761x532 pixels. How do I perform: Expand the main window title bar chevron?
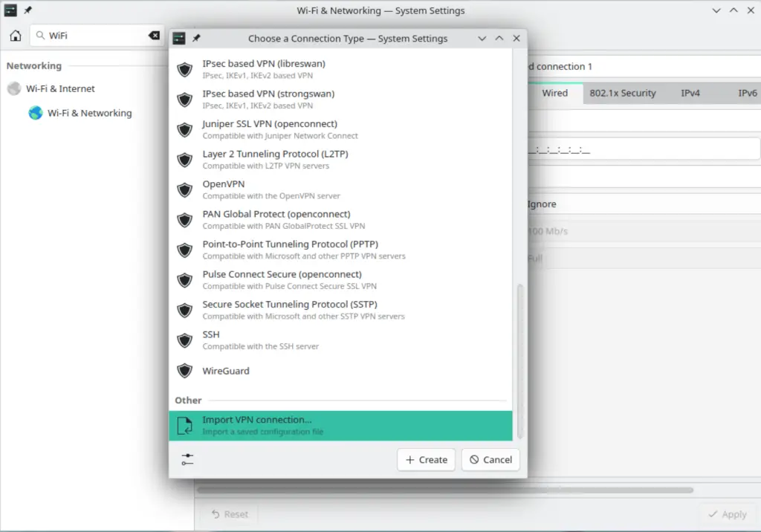tap(716, 10)
